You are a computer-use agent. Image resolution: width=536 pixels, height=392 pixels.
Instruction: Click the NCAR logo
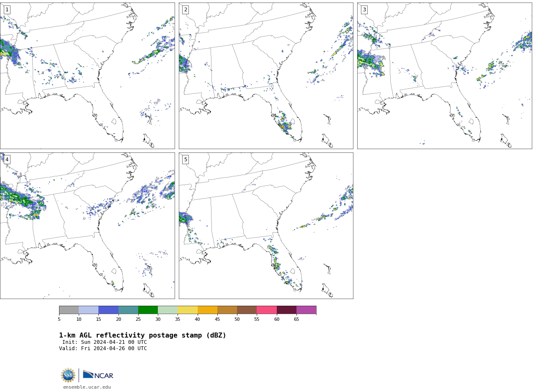[x=98, y=375]
